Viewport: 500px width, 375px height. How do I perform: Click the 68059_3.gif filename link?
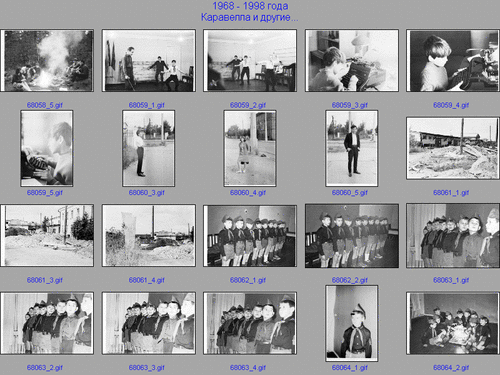click(350, 105)
